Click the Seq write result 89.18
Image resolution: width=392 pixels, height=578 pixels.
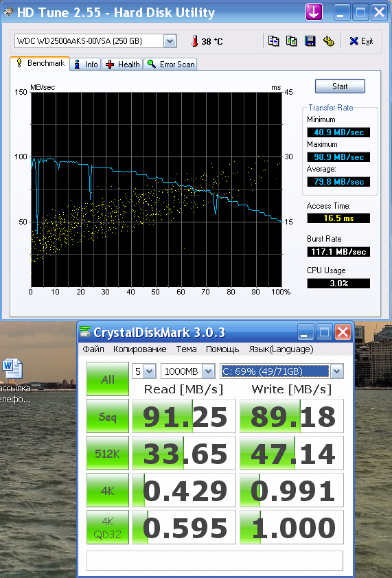coord(292,416)
